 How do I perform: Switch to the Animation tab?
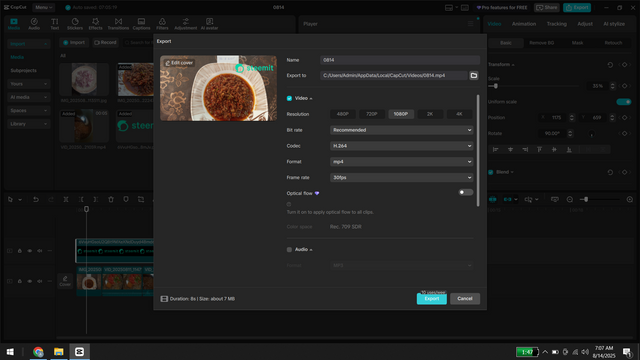524,24
